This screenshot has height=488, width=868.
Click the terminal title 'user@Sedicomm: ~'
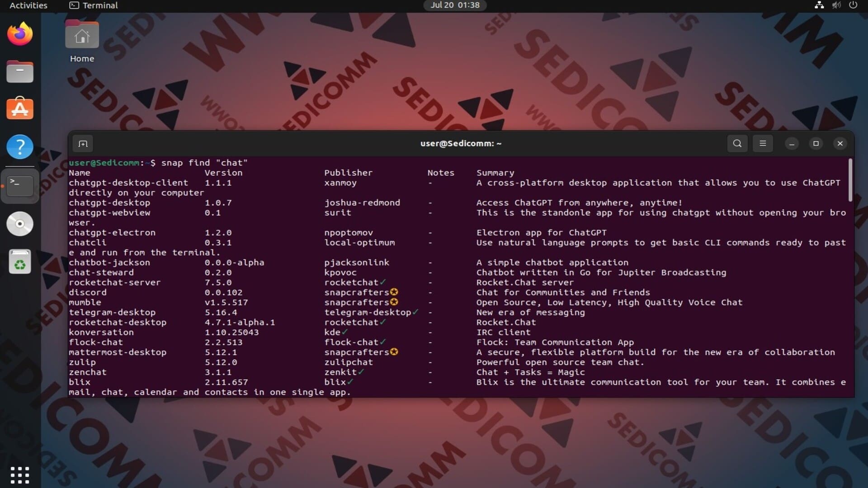click(x=461, y=144)
